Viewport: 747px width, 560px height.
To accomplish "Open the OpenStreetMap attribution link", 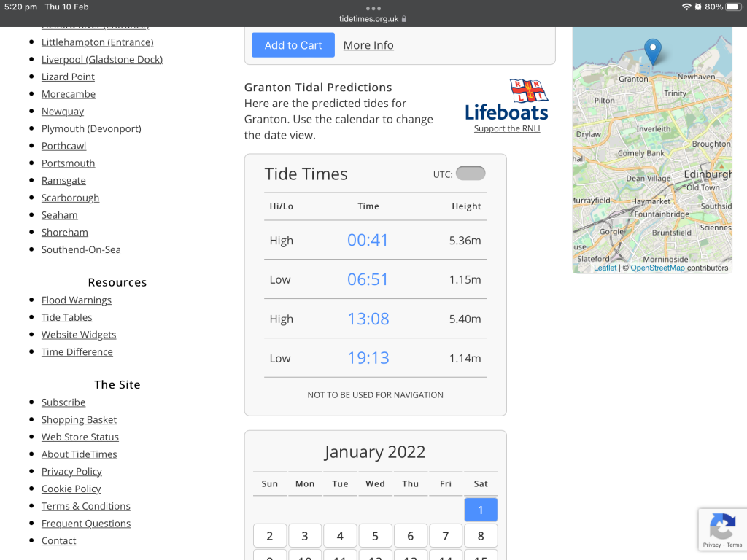I will coord(657,268).
